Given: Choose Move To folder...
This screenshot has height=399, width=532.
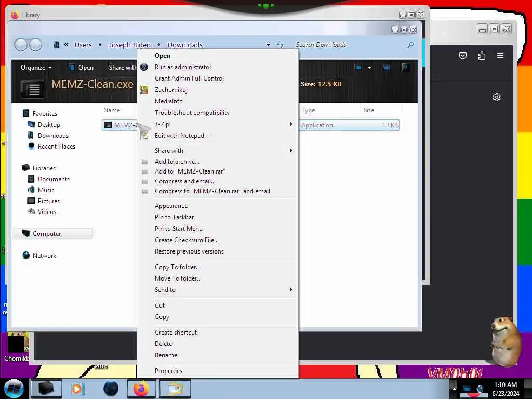Looking at the screenshot, I should click(x=178, y=278).
